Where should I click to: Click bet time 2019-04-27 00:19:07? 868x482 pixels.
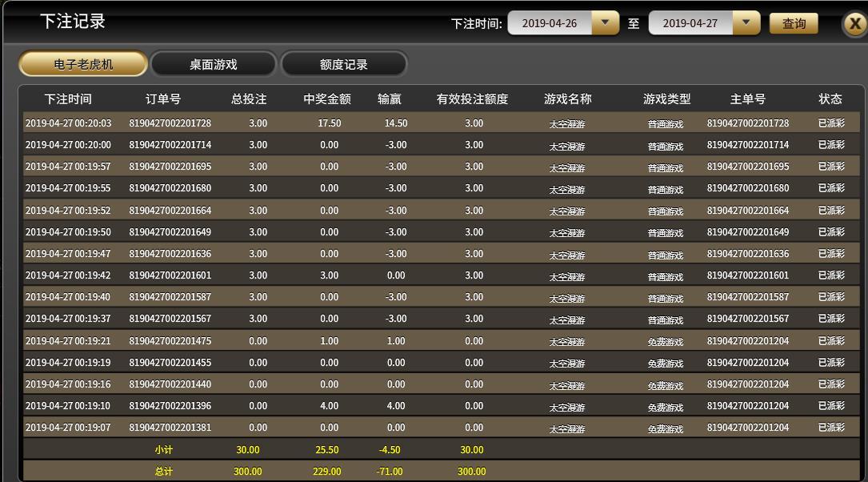pos(68,427)
